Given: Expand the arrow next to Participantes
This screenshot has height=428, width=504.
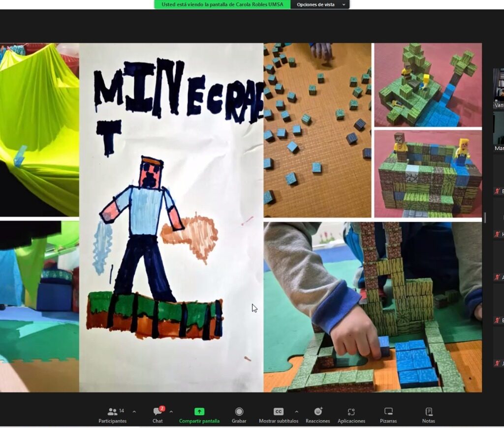Looking at the screenshot, I should pos(134,411).
